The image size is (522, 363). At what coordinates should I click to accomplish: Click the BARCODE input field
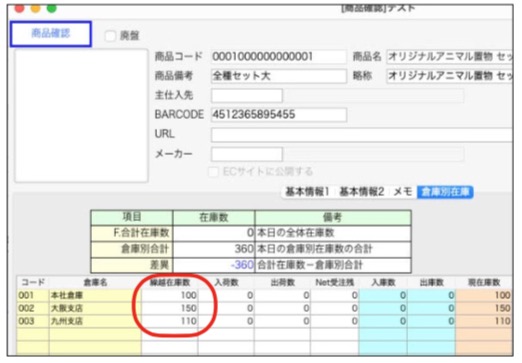pos(279,115)
